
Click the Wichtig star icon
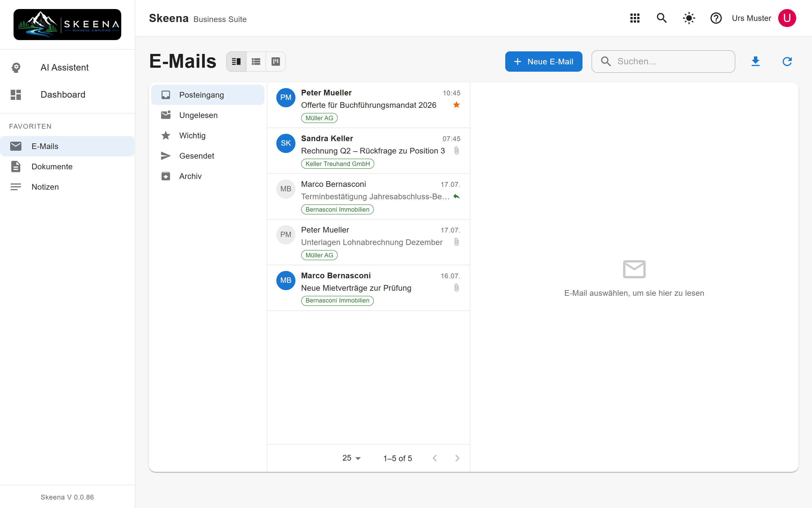(x=166, y=136)
